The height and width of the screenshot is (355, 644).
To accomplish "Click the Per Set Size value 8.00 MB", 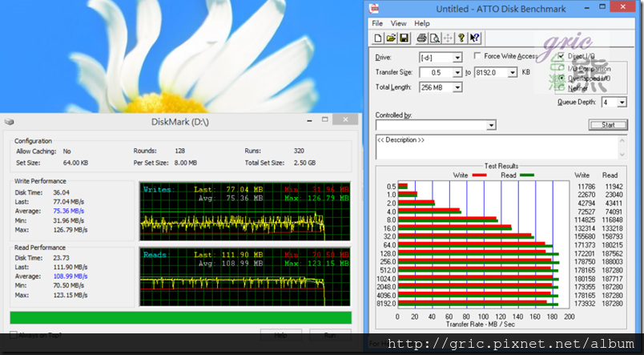I will [x=186, y=163].
